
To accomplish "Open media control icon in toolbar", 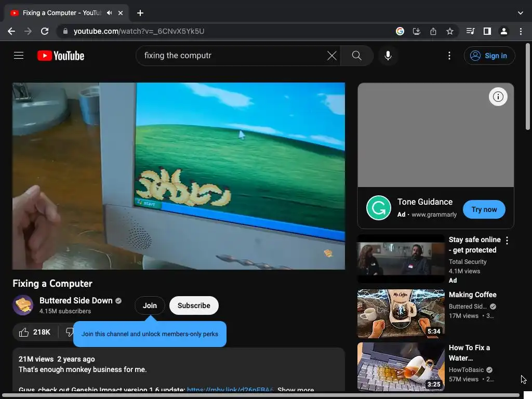I will click(470, 31).
